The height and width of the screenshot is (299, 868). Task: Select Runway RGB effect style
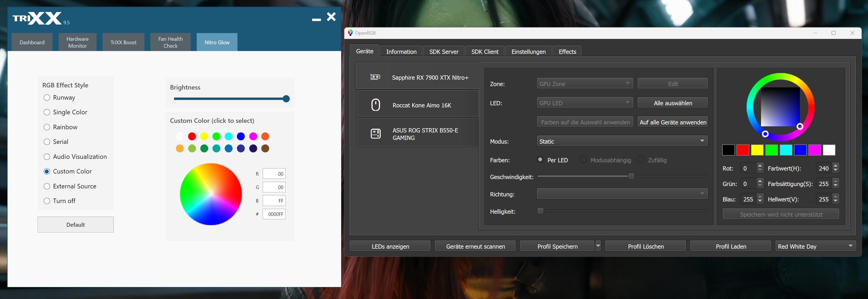click(47, 98)
